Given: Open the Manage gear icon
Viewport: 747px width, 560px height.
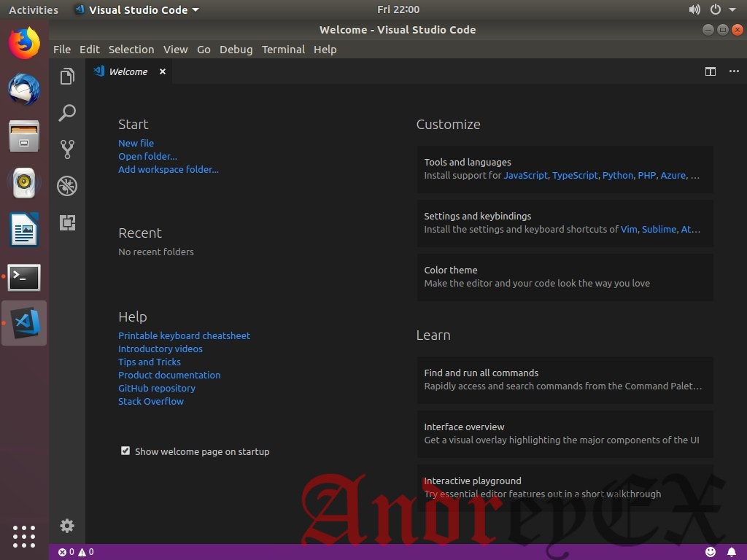Looking at the screenshot, I should pyautogui.click(x=67, y=526).
